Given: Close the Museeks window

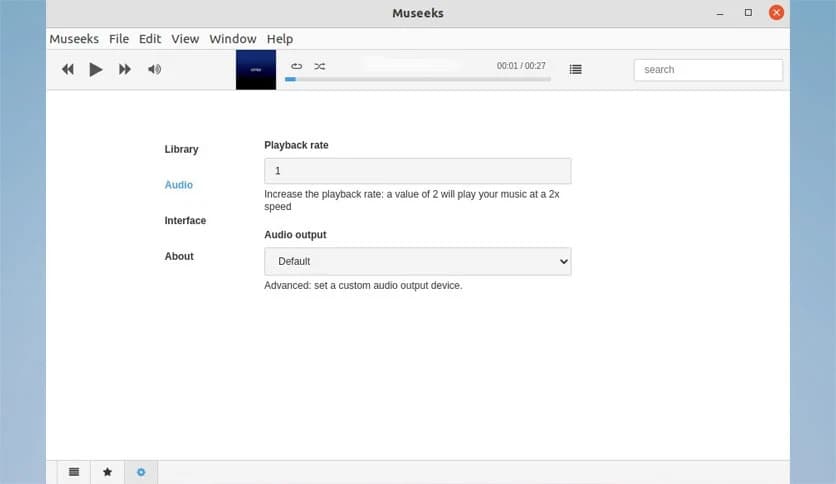Looking at the screenshot, I should (x=776, y=13).
